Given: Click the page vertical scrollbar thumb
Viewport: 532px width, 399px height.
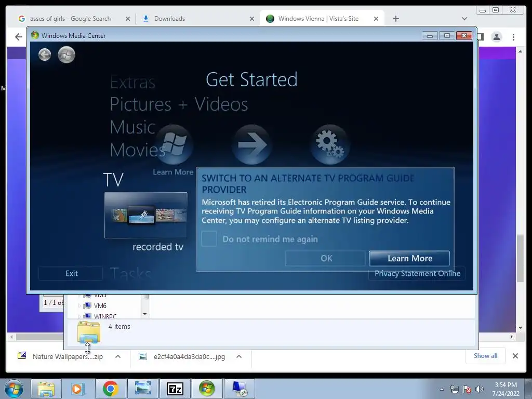Looking at the screenshot, I should pyautogui.click(x=520, y=259).
